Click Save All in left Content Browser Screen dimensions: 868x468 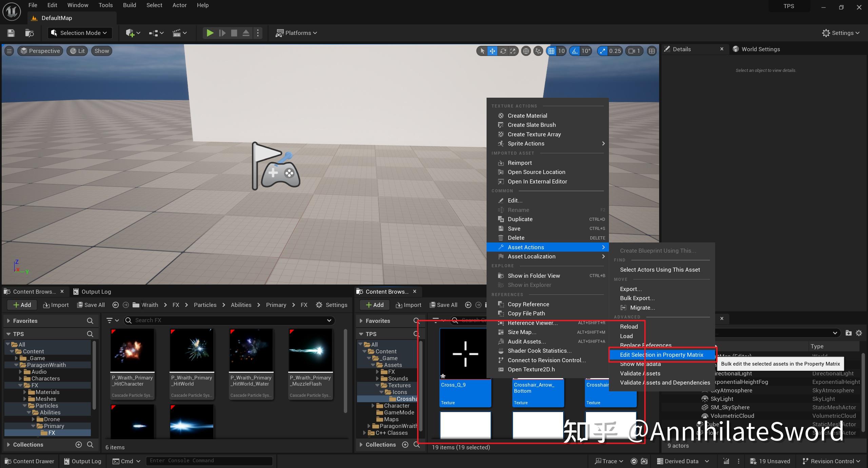click(x=91, y=305)
